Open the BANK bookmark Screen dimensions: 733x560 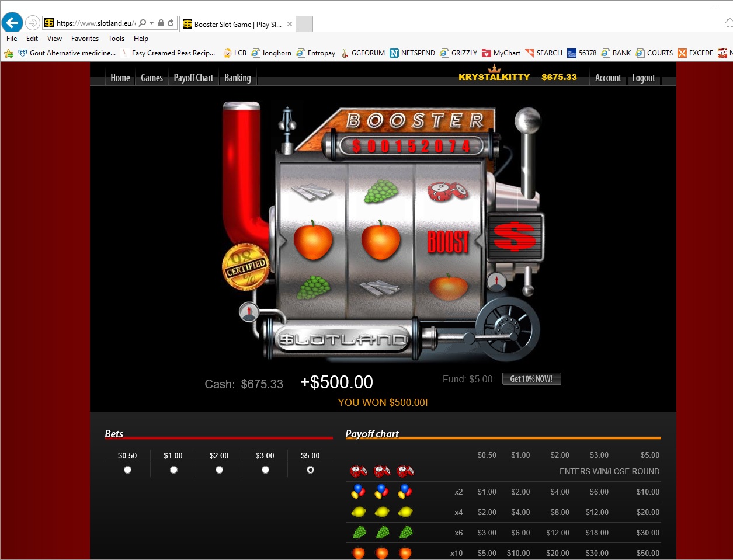pos(616,53)
